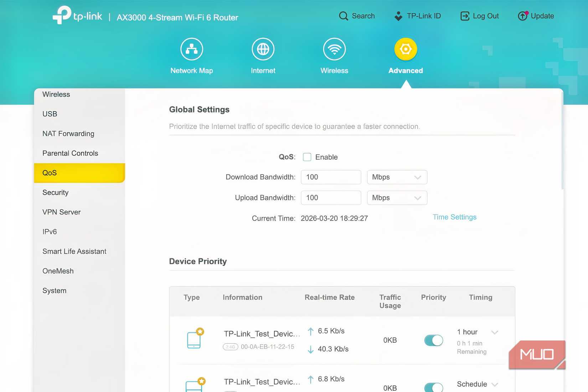This screenshot has width=588, height=392.
Task: Open Network Map icon
Action: point(192,49)
